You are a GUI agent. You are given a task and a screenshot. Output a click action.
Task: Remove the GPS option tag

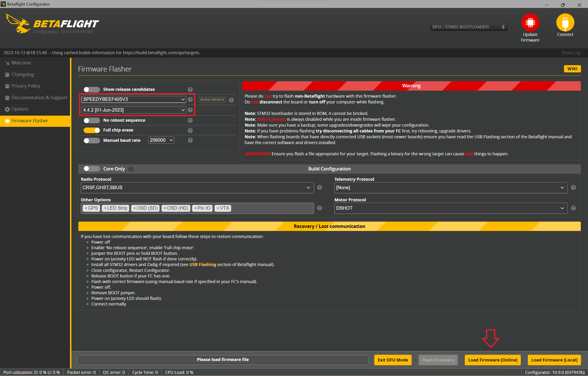pyautogui.click(x=86, y=208)
